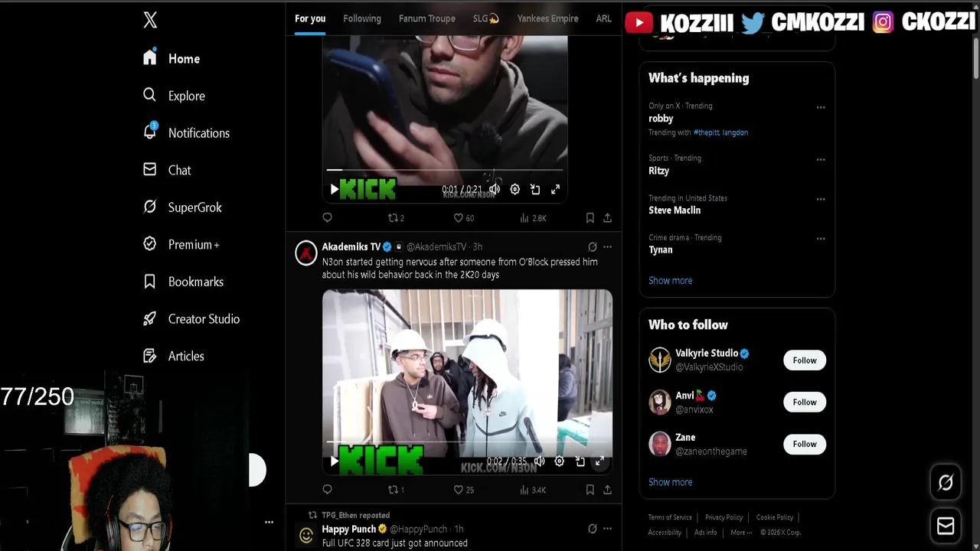The image size is (980, 551).
Task: Share the top Kick video post
Action: tap(607, 218)
